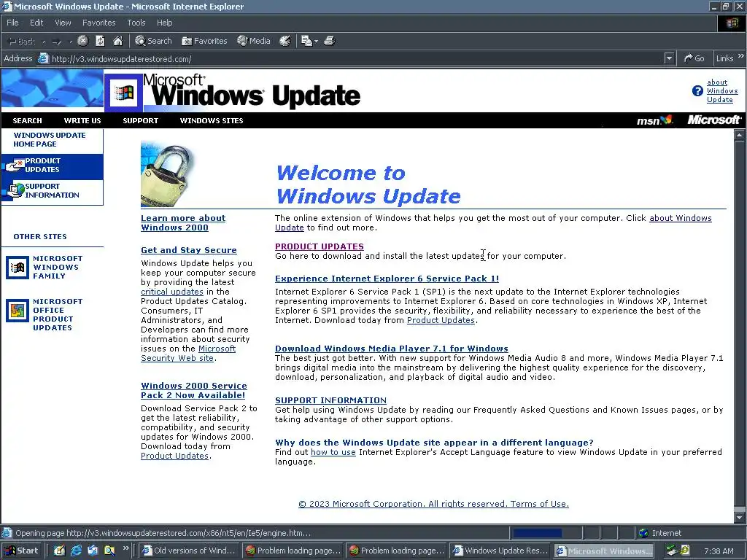This screenshot has height=560, width=747.
Task: Switch to Old versions of Wind... taskbar window
Action: [189, 551]
